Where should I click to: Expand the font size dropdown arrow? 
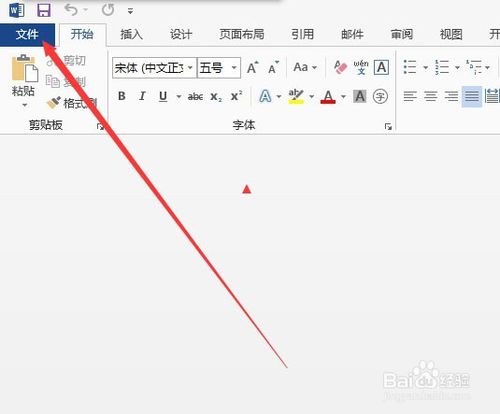(x=234, y=68)
